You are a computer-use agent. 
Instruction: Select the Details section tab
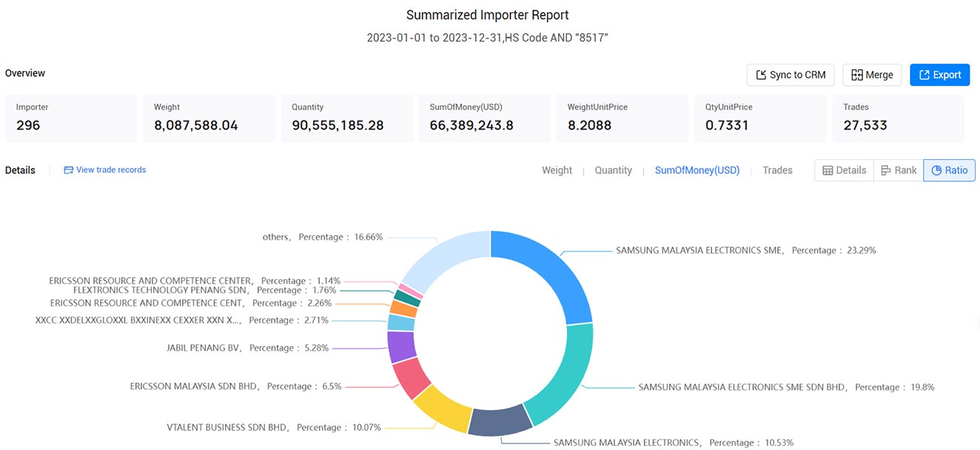point(20,170)
